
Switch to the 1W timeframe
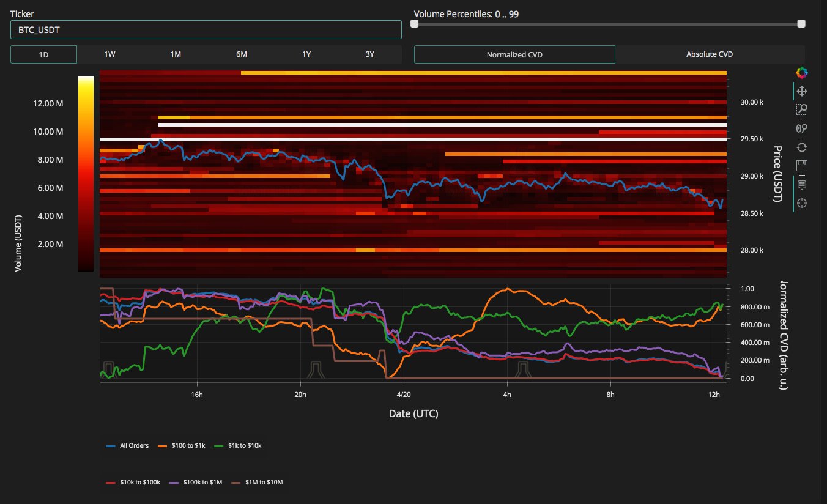pos(109,54)
